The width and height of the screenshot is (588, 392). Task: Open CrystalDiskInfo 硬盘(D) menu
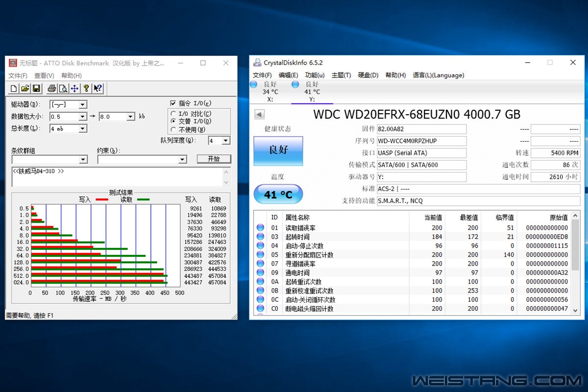click(368, 75)
